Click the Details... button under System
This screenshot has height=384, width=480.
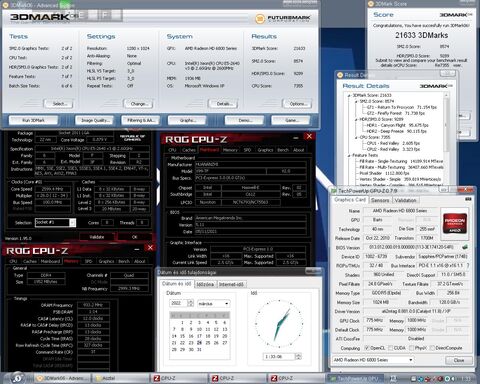click(x=224, y=104)
